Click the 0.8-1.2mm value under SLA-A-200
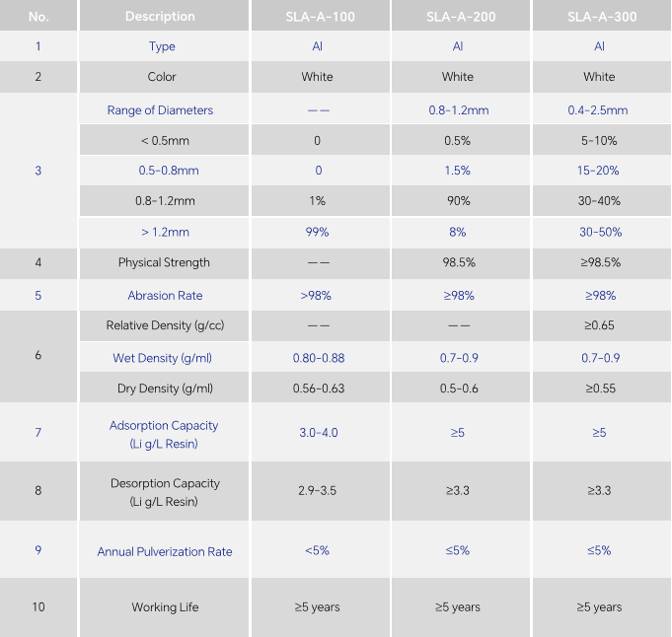The height and width of the screenshot is (637, 672). coord(458,110)
